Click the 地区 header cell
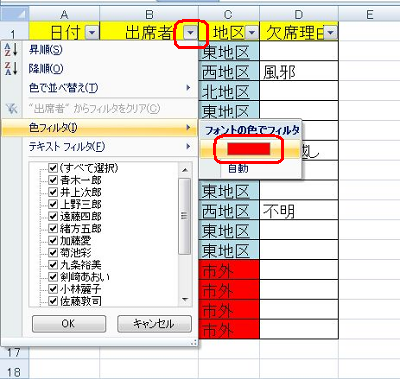The width and height of the screenshot is (400, 379). 229,31
